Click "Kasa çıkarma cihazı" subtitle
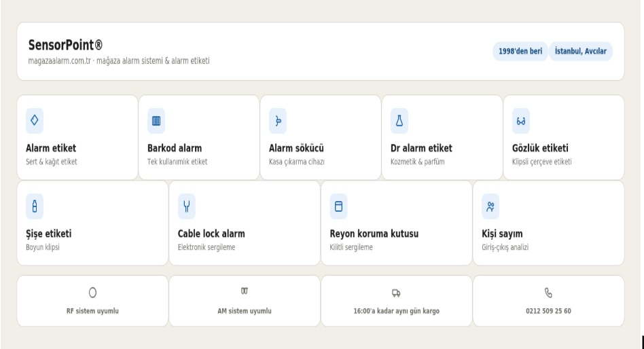644x349 pixels. click(x=297, y=162)
